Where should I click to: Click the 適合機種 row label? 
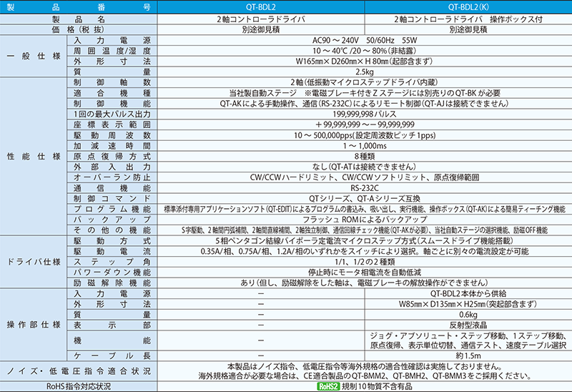pyautogui.click(x=112, y=93)
